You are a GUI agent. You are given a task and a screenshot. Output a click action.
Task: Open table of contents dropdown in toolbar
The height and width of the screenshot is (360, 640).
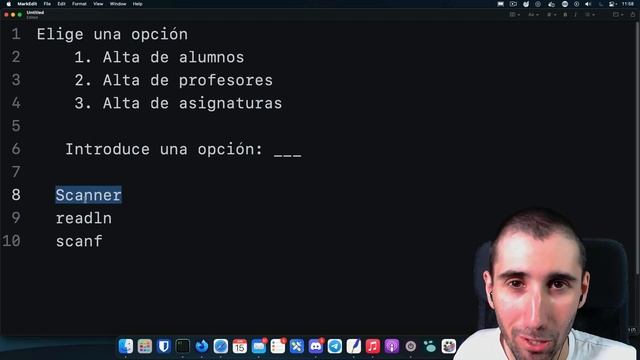coord(514,15)
